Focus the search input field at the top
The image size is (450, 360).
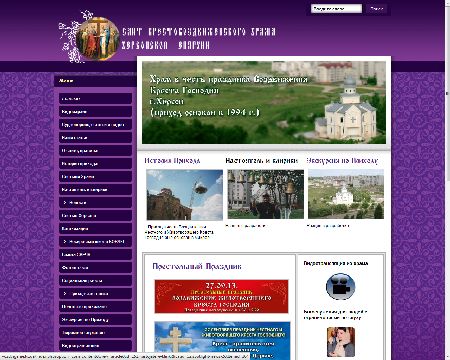[336, 9]
